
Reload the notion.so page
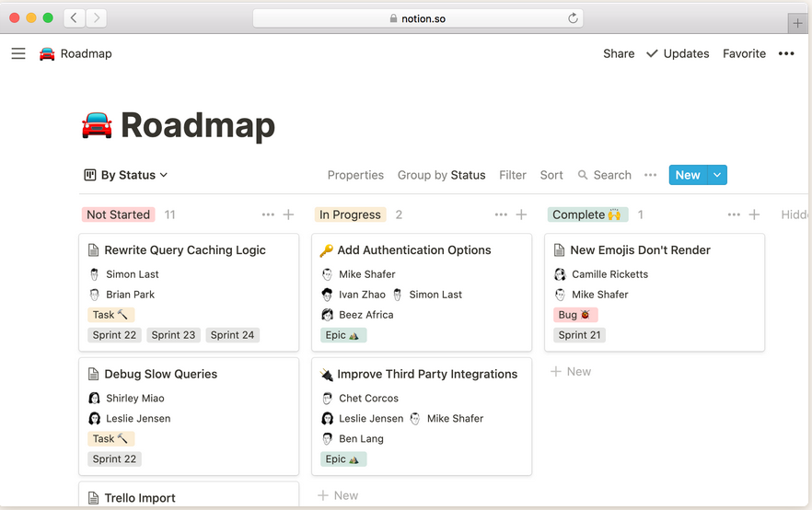click(573, 18)
